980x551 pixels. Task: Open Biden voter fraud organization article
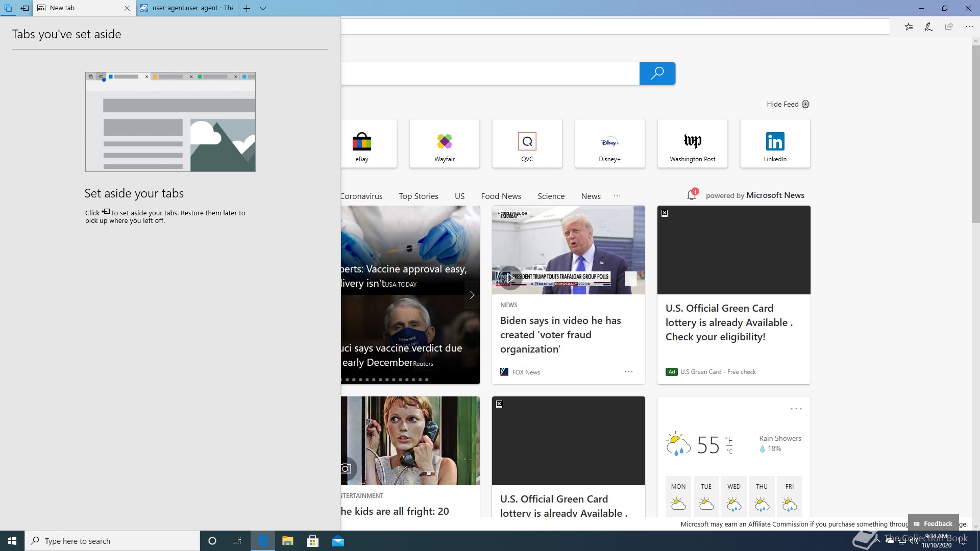560,335
